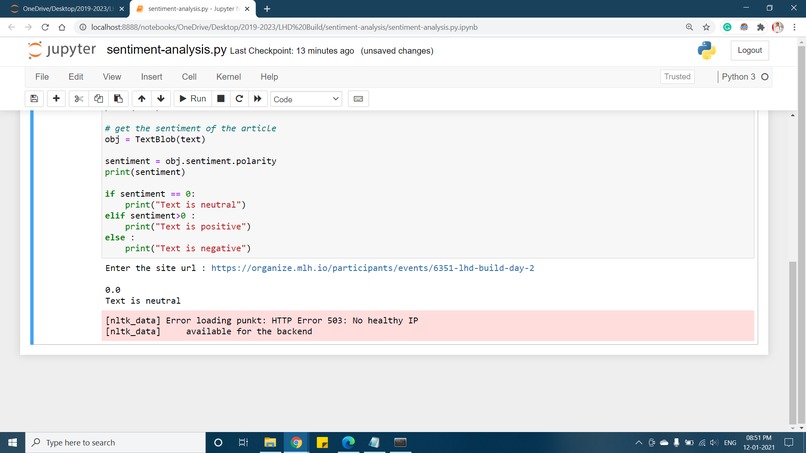Paste cells below icon
Screen dimensions: 806x453
click(118, 99)
